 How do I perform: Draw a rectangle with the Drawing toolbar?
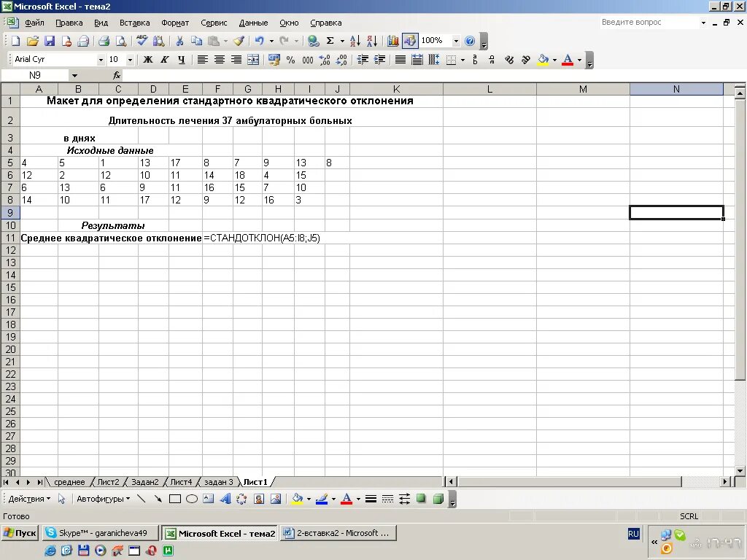175,499
